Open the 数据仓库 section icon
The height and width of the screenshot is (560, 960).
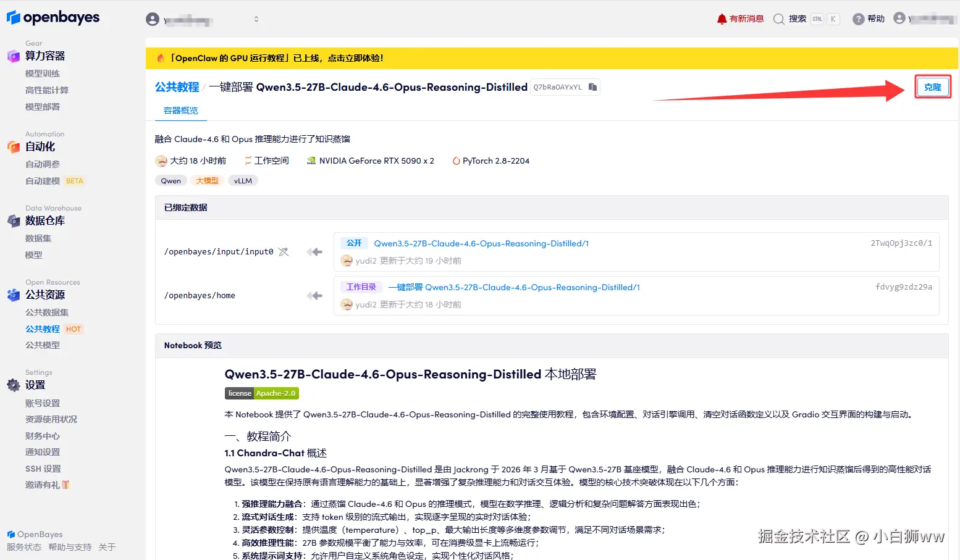pos(14,221)
